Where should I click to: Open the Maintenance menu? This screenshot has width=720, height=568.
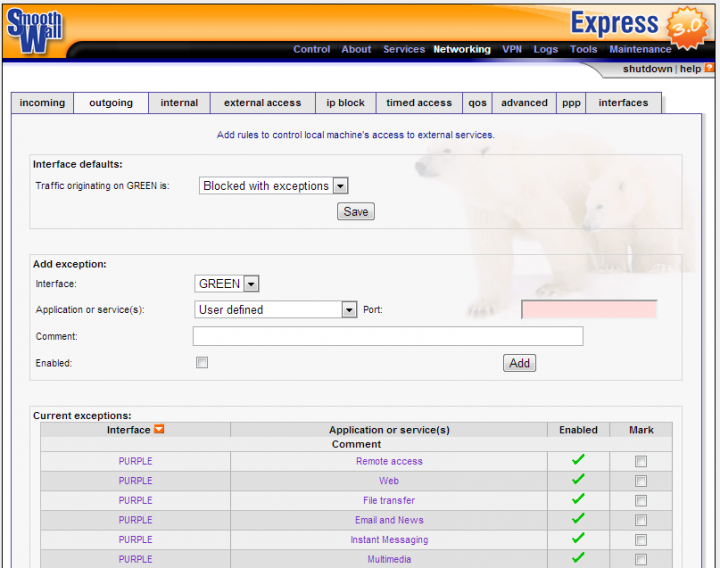[x=640, y=49]
